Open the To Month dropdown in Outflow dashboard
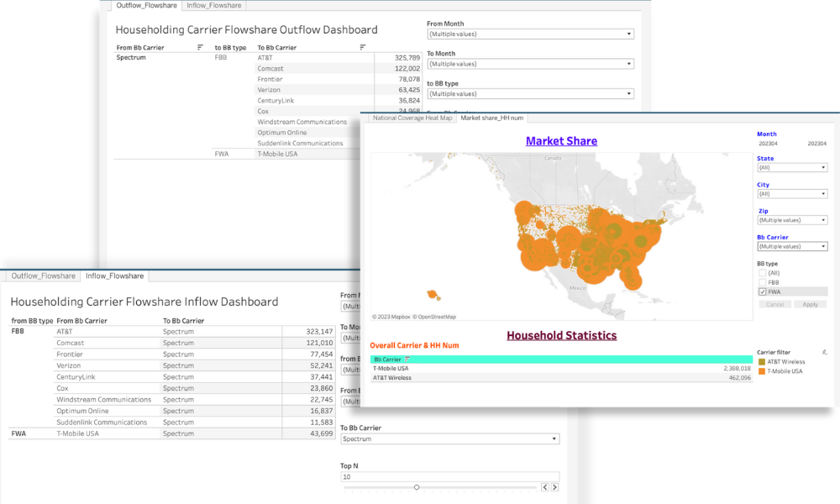The image size is (840, 504). 530,64
